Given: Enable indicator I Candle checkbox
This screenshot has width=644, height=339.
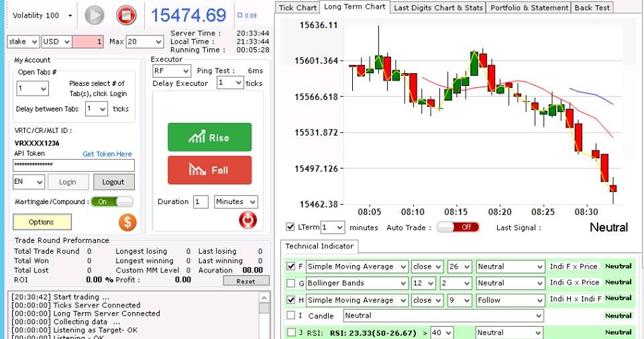Looking at the screenshot, I should point(290,316).
